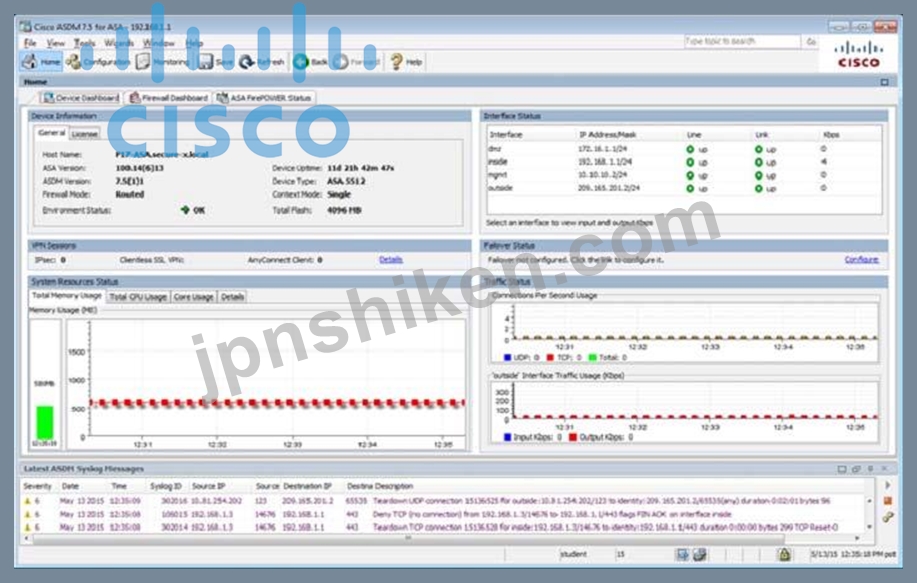
Task: Click the green Link status icon for outside
Action: 759,188
